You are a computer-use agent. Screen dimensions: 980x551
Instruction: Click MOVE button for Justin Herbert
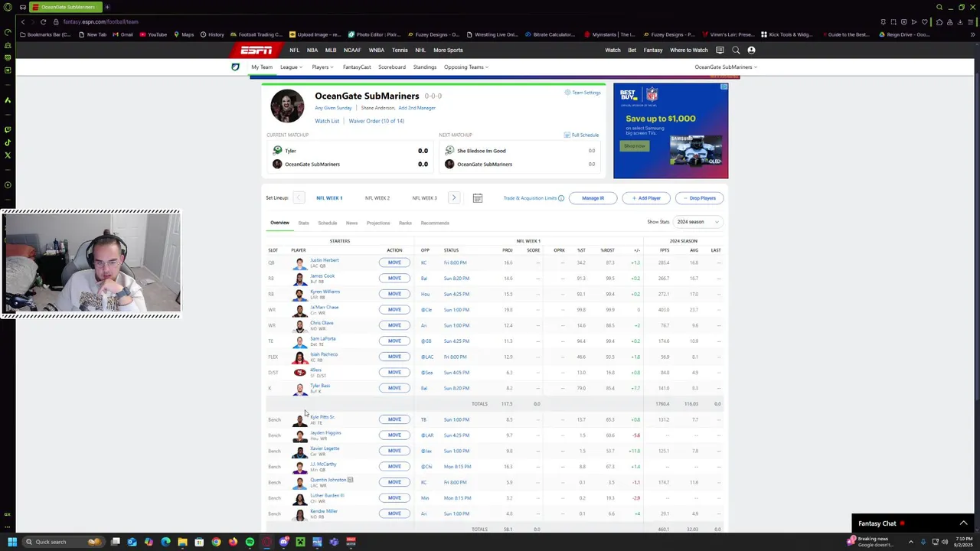[394, 262]
